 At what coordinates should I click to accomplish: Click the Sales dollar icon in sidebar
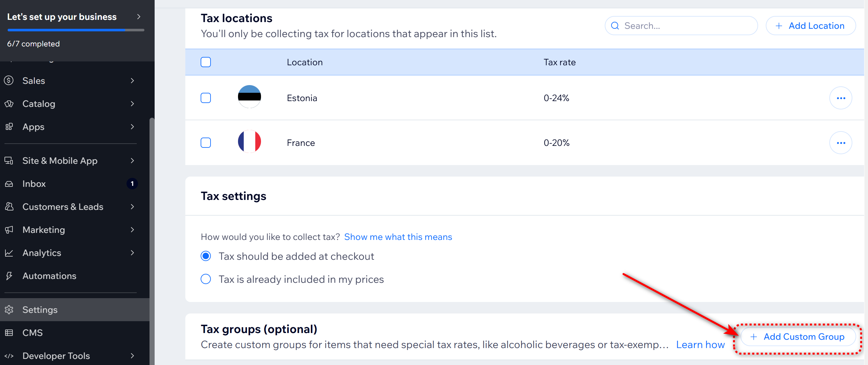(9, 81)
